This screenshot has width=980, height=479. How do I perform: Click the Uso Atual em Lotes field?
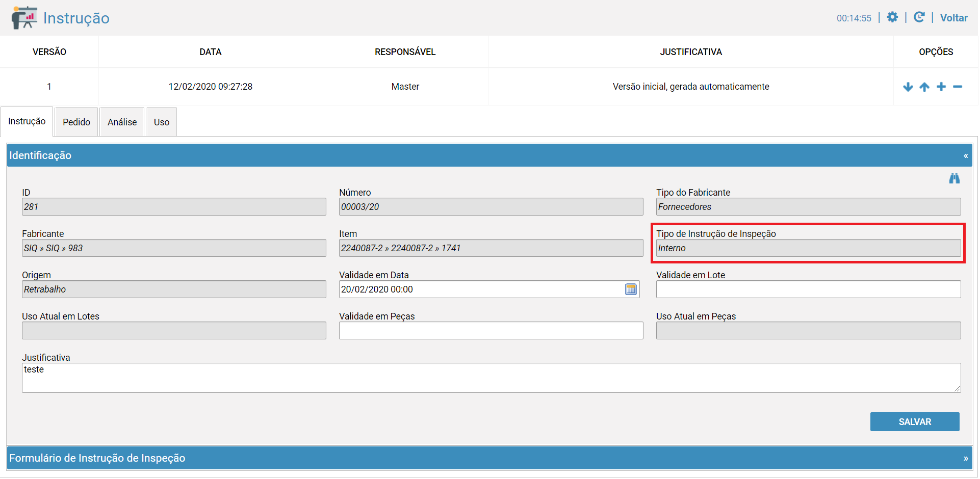pyautogui.click(x=174, y=331)
